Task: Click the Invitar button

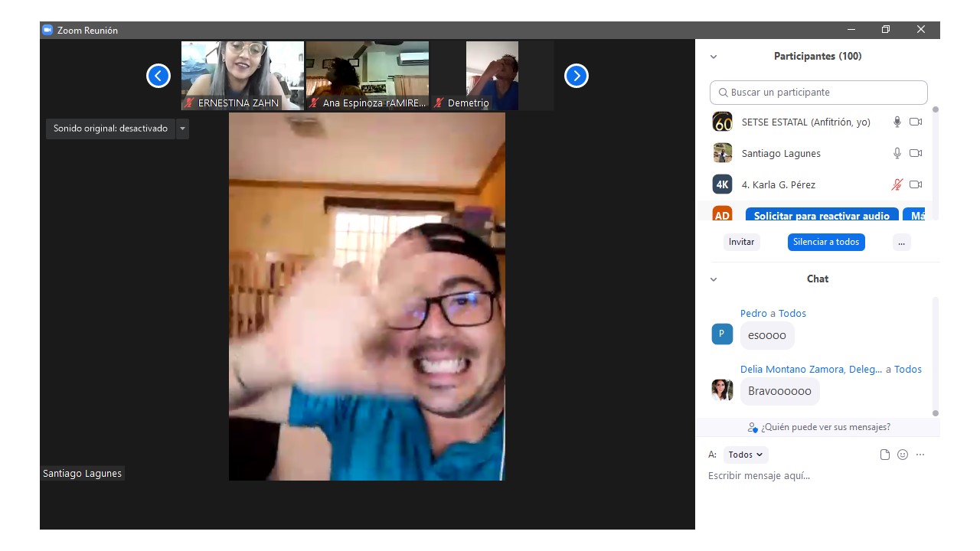Action: [741, 242]
